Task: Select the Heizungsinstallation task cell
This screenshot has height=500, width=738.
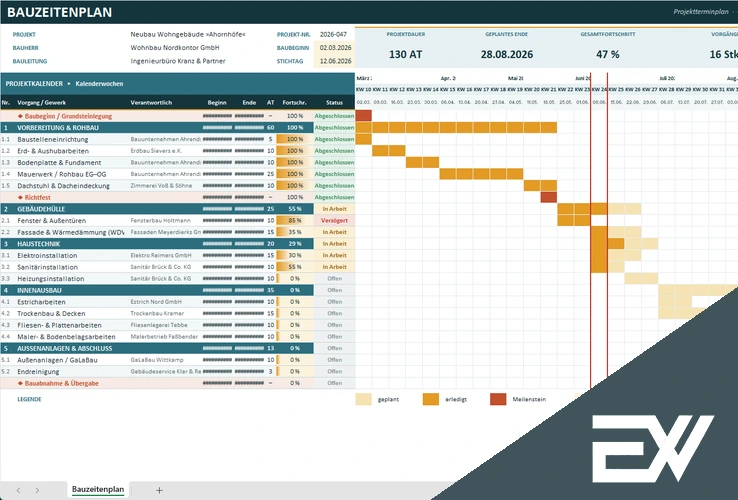Action: coord(50,279)
